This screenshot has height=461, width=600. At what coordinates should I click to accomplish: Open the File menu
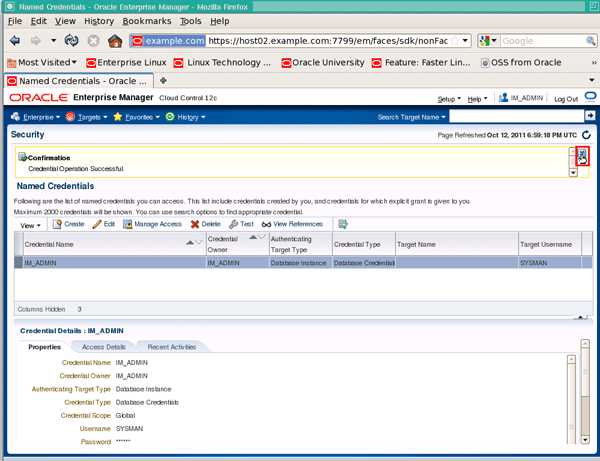(15, 21)
